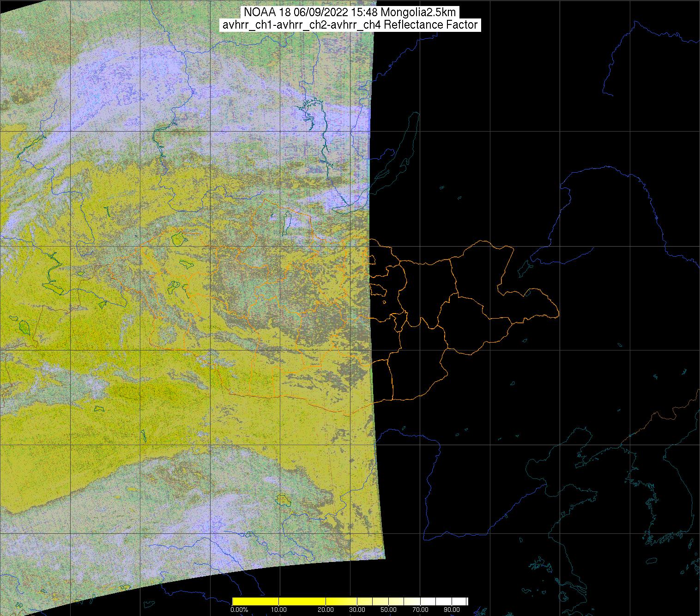Image resolution: width=700 pixels, height=616 pixels.
Task: Click the 50.00 colorbar tick label
Action: coord(389,610)
